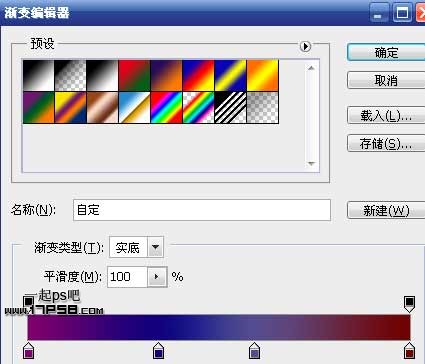Select the violet-gray color stop

254,350
